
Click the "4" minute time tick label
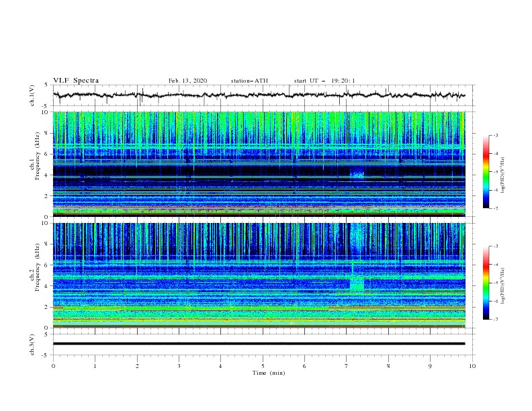pos(221,366)
